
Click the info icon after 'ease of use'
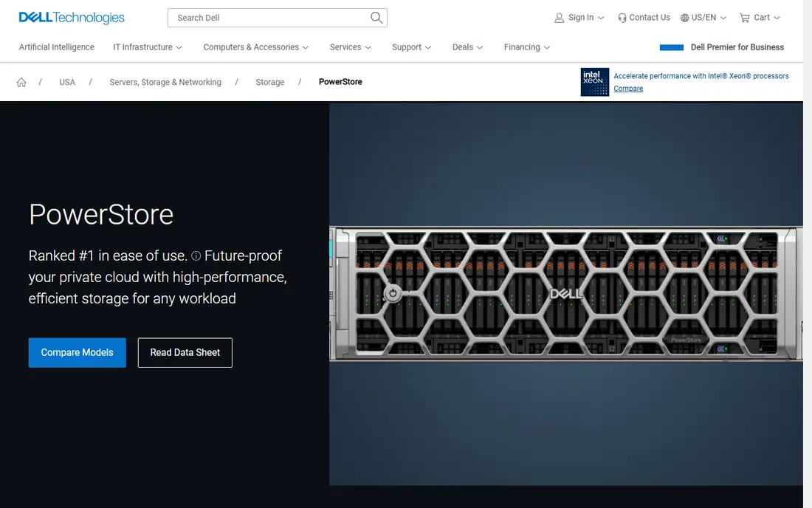click(x=196, y=255)
